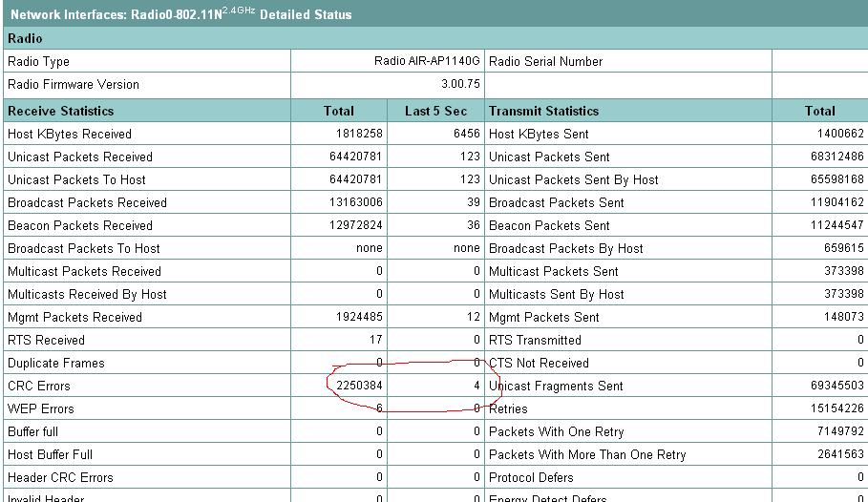The image size is (868, 502).
Task: Click the Network Interfaces Detailed Status title bar
Action: pos(181,14)
